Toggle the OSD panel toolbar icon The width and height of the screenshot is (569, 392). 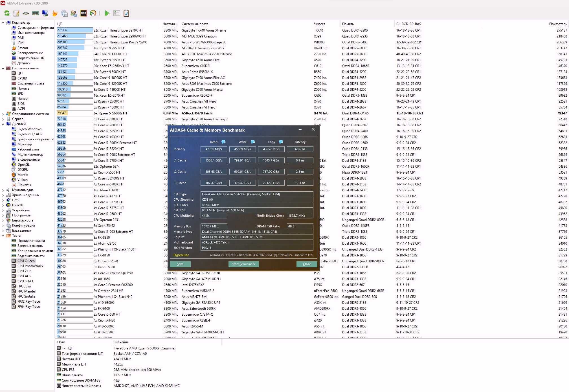pos(84,13)
